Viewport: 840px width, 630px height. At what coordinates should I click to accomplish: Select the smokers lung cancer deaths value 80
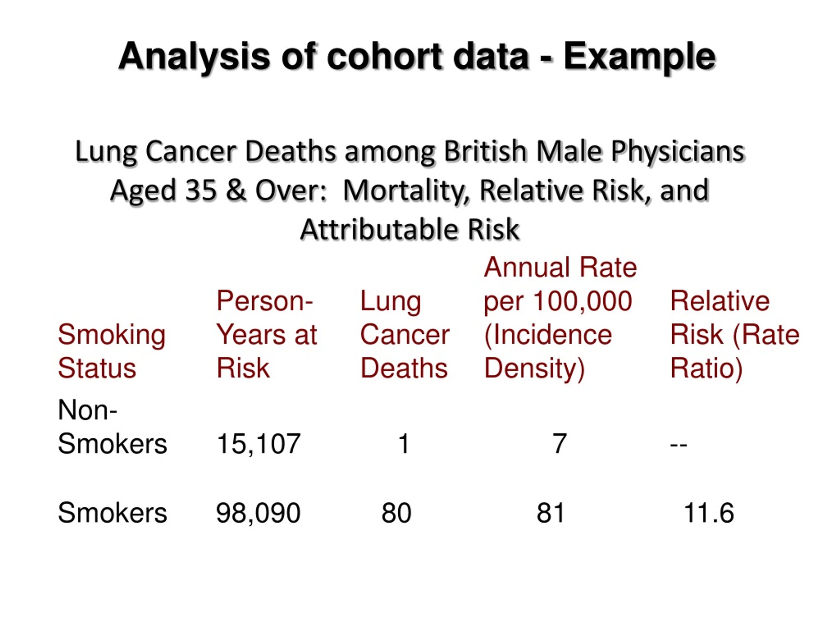(396, 513)
